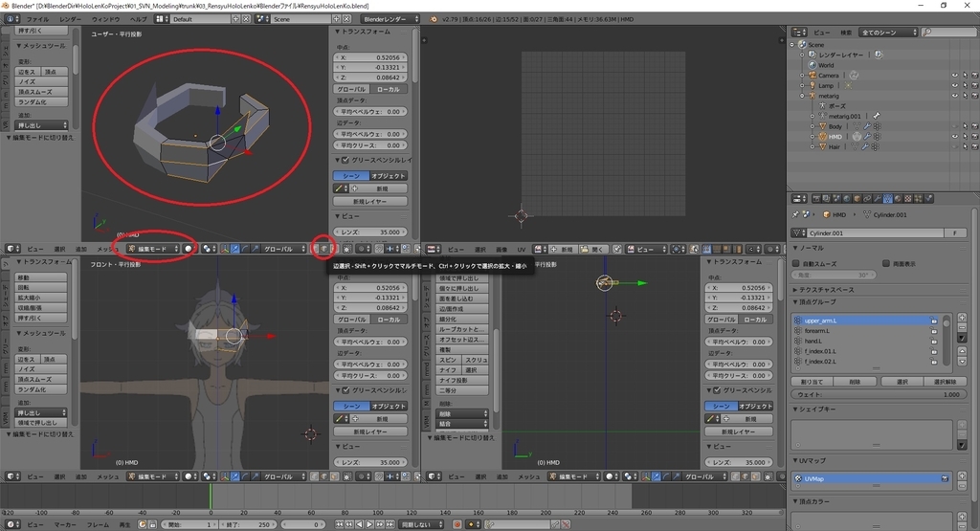
Task: Open 編集モード dropdown in top-left viewport header
Action: 153,249
